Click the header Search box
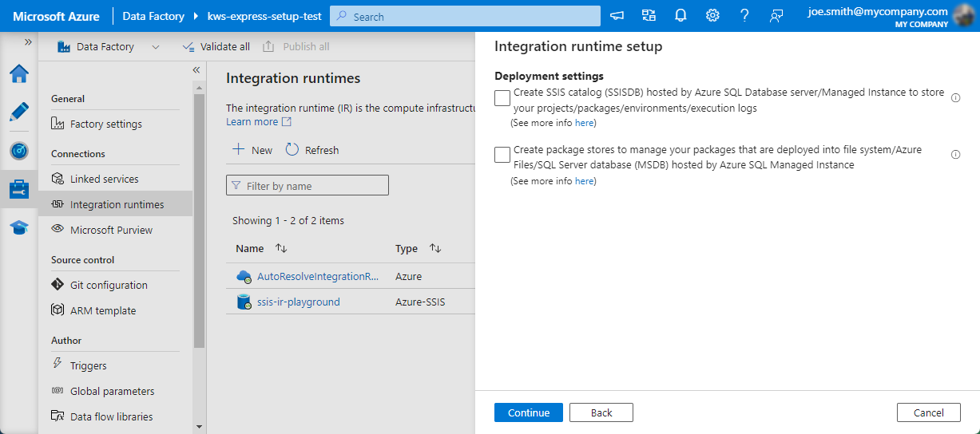 [465, 16]
